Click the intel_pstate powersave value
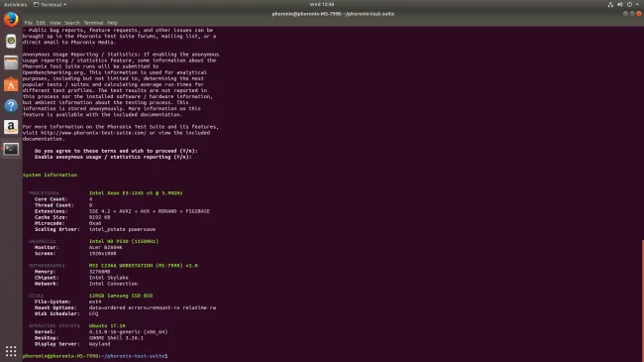This screenshot has width=644, height=362. point(122,229)
